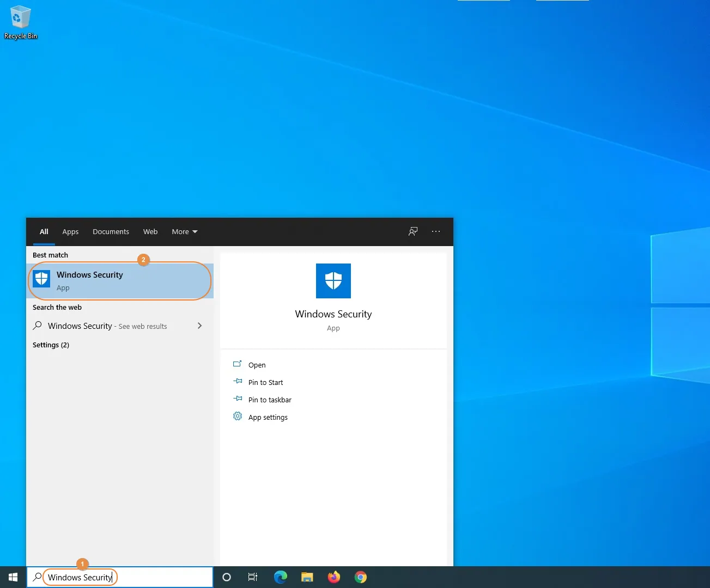Click the large Windows Security shield tile
Screen dimensions: 710x588
pyautogui.click(x=333, y=281)
